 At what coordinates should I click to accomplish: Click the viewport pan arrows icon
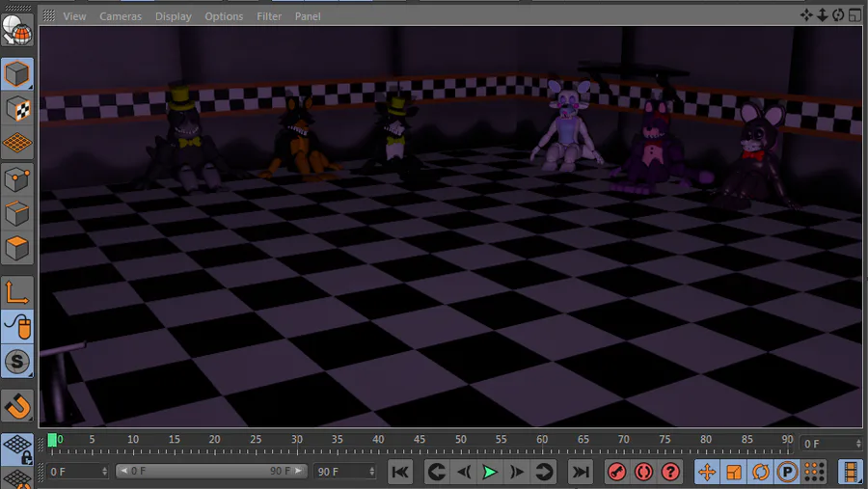(x=806, y=15)
